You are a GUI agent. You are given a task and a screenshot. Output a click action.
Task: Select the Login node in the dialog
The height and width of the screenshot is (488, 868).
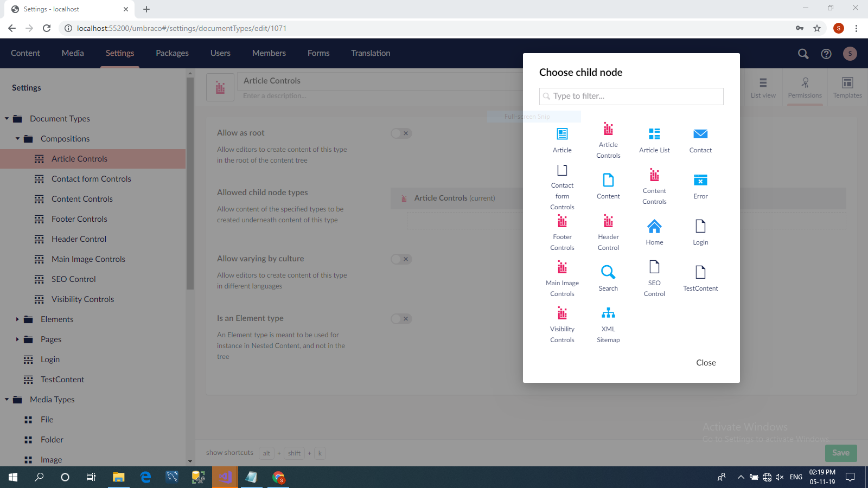pos(700,232)
